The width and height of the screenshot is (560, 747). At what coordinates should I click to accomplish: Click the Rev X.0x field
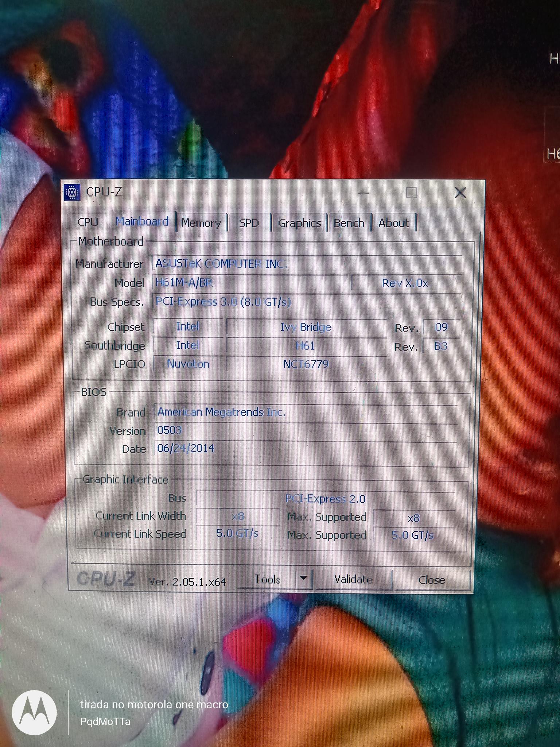(406, 283)
